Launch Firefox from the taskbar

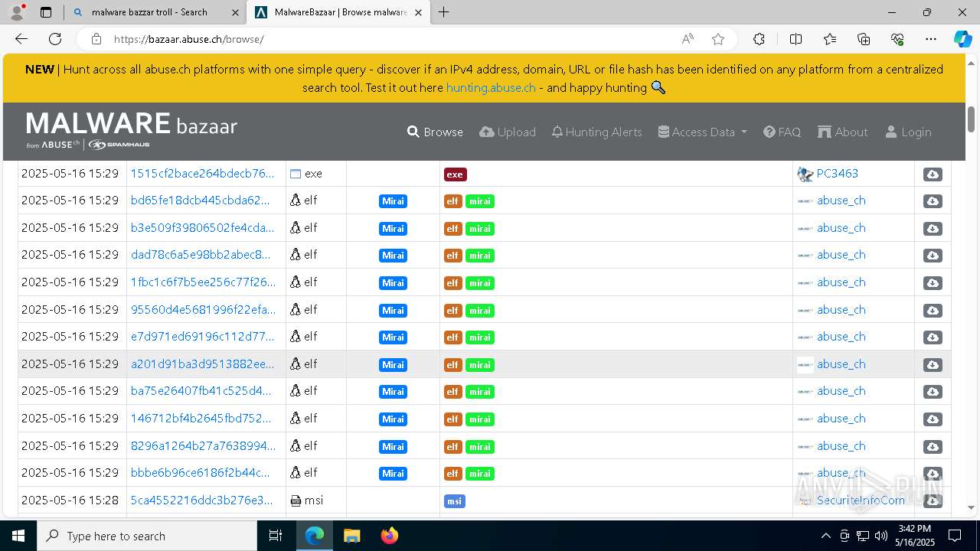pos(389,536)
